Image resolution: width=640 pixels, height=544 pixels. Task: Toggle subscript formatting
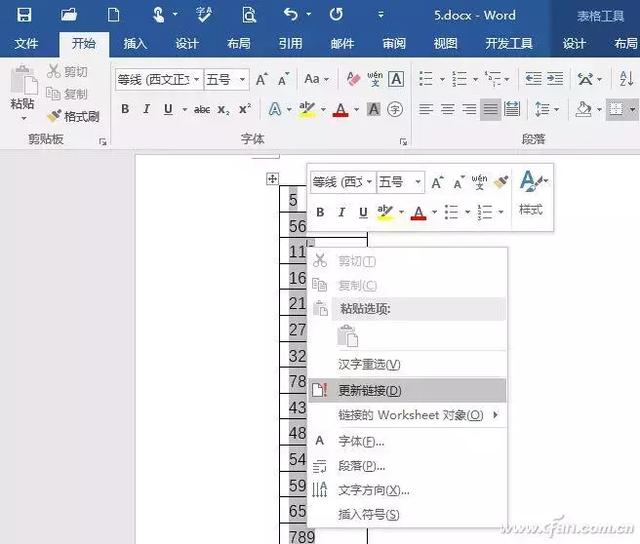click(223, 109)
